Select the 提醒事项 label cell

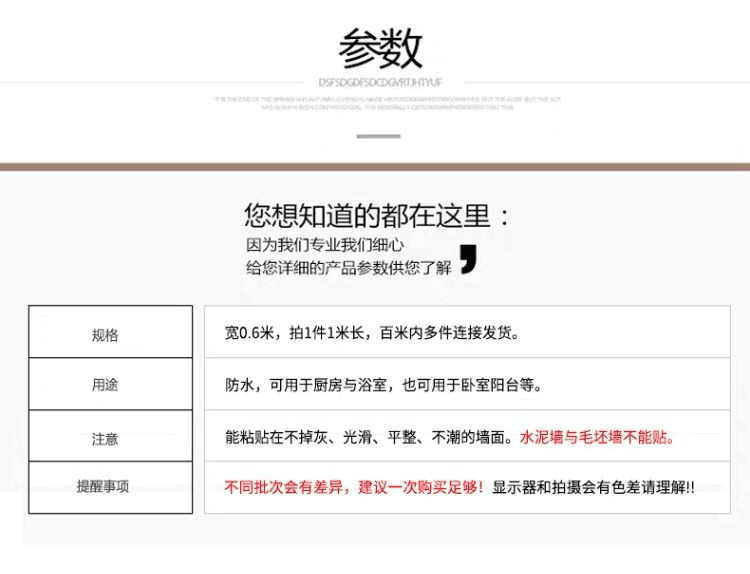110,487
